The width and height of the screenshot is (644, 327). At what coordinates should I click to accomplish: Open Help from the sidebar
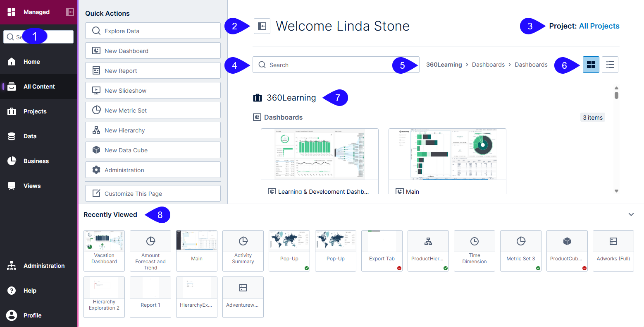pyautogui.click(x=30, y=290)
